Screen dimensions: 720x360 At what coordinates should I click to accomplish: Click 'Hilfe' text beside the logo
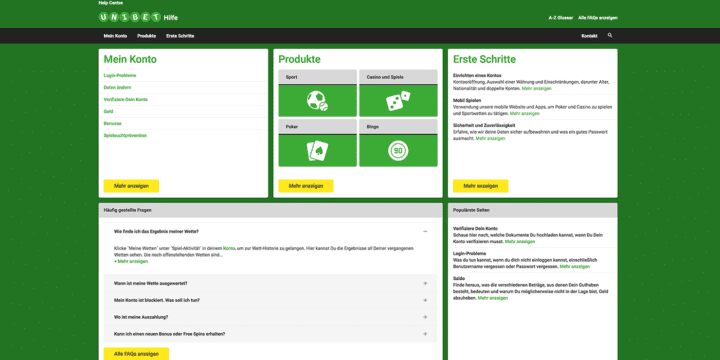tap(170, 18)
